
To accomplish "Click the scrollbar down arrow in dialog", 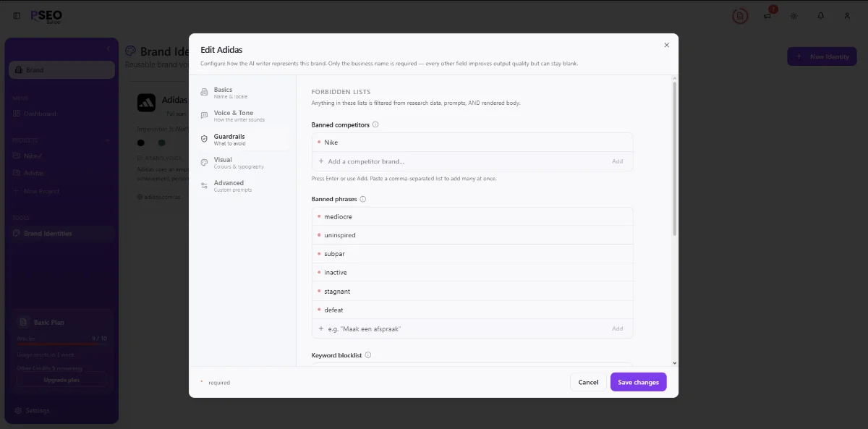I will click(675, 362).
